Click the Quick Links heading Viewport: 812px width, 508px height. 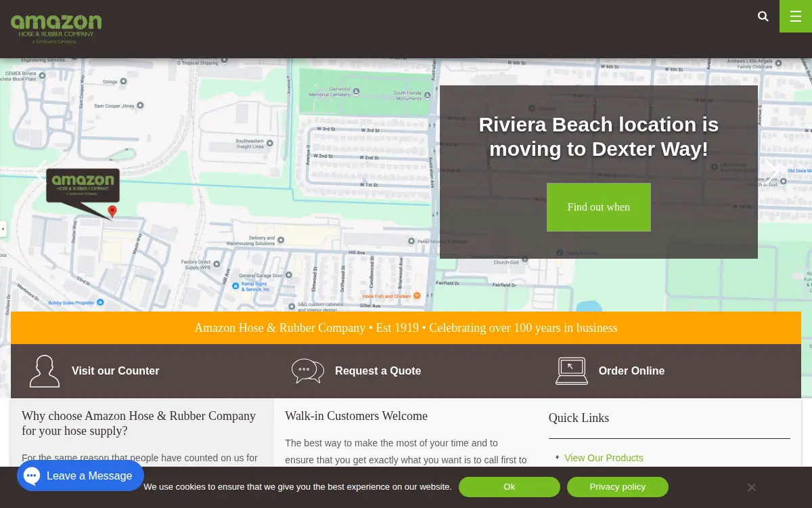point(579,418)
